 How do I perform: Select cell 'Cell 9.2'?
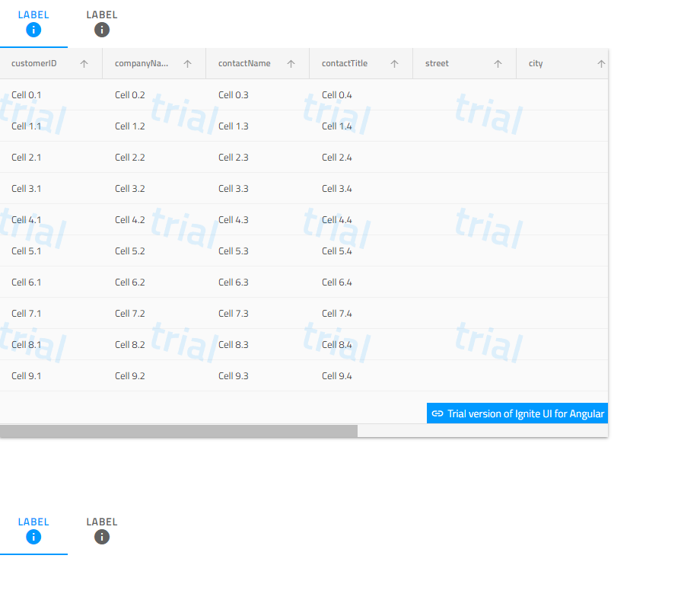pos(154,376)
